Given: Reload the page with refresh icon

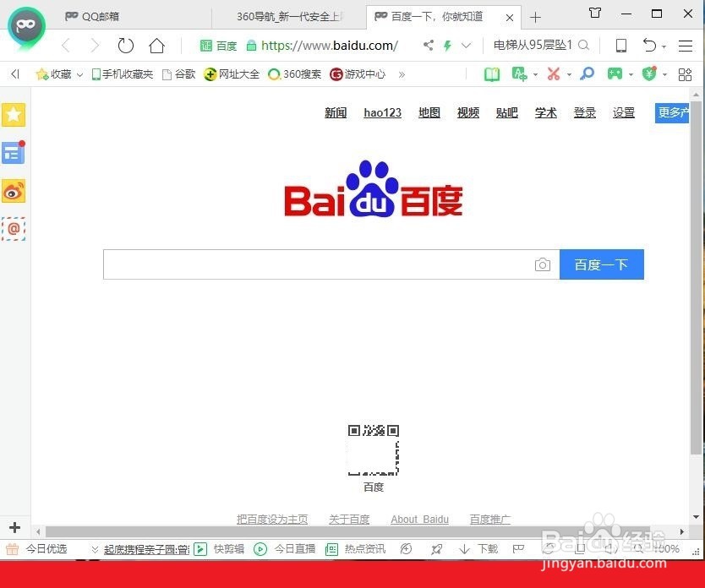Looking at the screenshot, I should [126, 46].
